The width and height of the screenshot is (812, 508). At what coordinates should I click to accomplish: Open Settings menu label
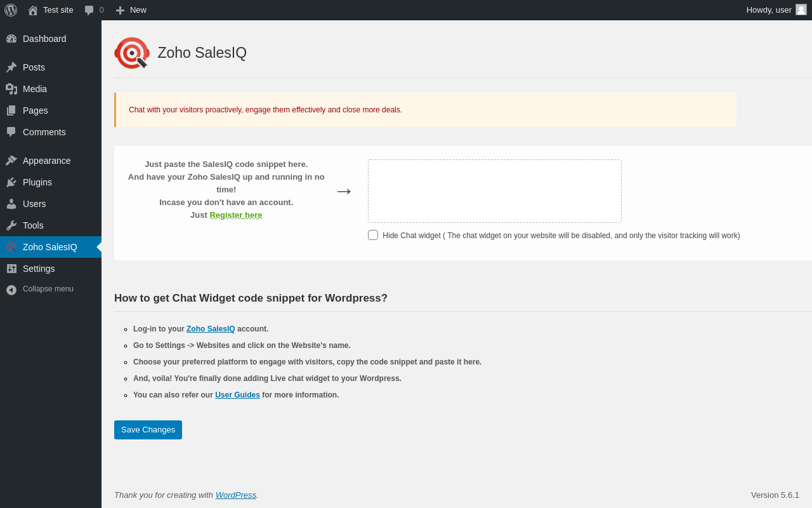(x=39, y=269)
